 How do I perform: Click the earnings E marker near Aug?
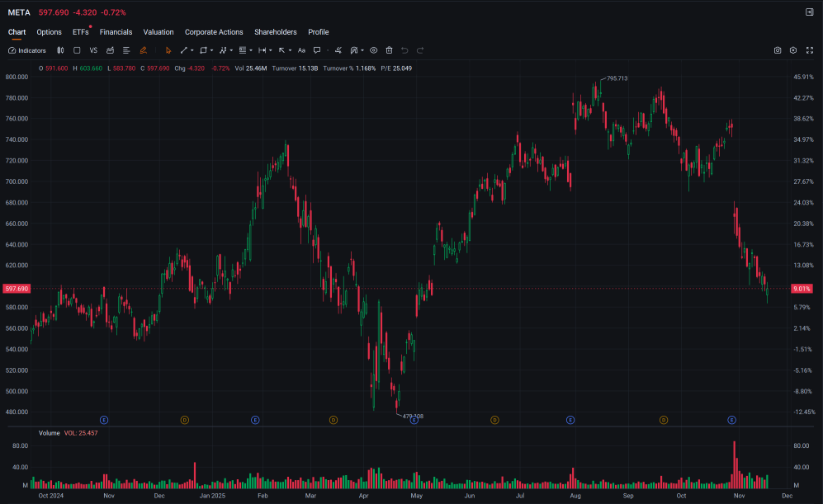coord(570,420)
